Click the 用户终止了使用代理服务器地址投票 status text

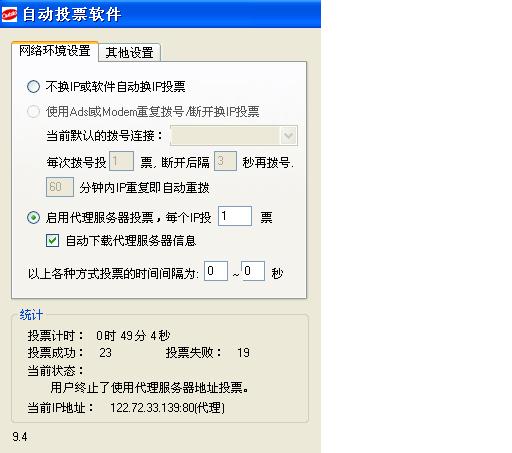149,388
